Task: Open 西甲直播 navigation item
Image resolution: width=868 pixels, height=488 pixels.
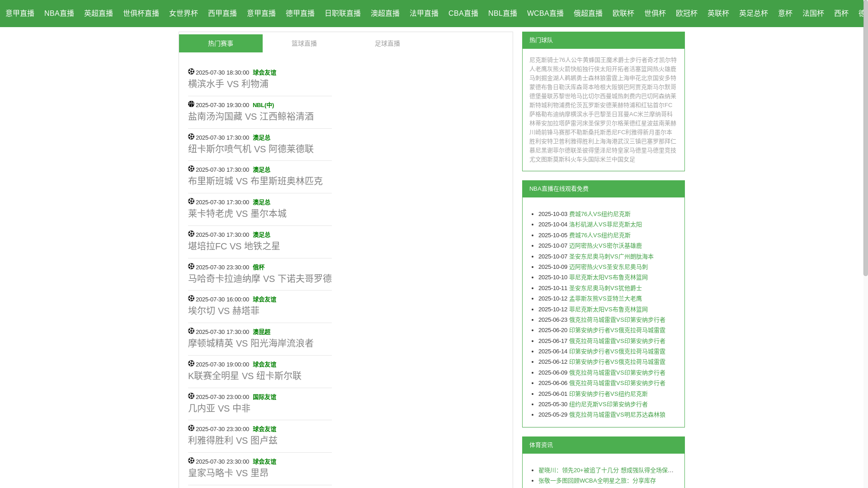Action: (222, 14)
